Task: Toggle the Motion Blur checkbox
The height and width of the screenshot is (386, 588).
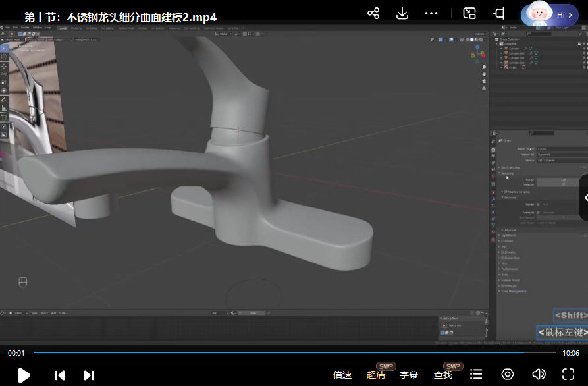Action: pyautogui.click(x=503, y=258)
